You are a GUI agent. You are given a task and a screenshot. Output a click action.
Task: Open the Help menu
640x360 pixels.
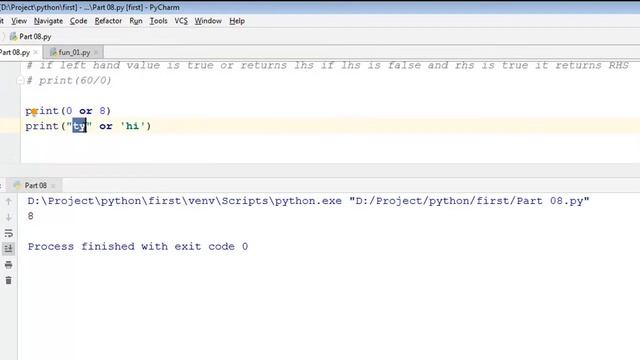[237, 21]
